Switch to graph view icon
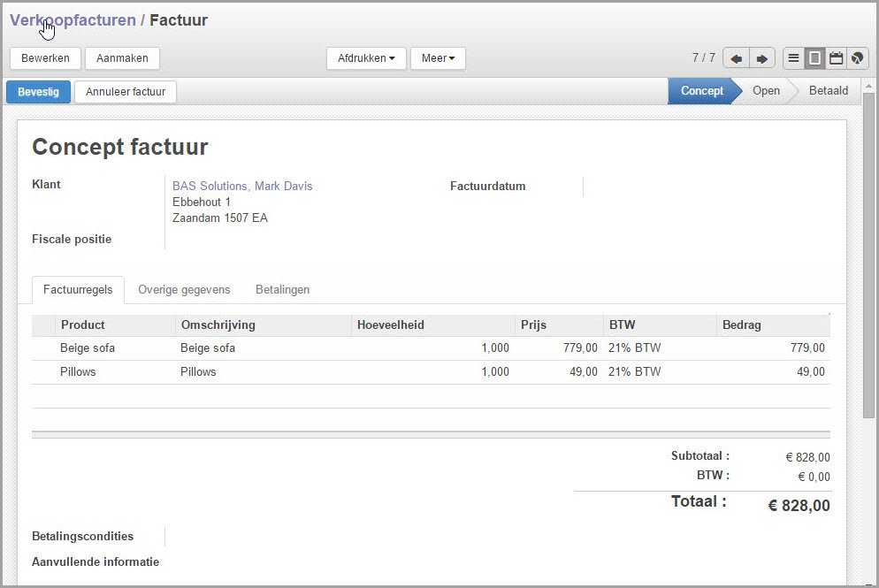Screen dimensions: 879x588 857,58
